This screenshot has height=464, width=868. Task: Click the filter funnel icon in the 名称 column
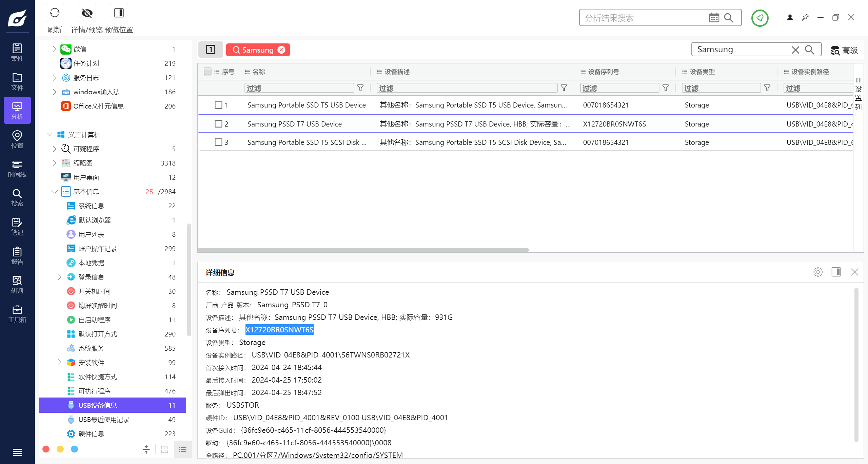pyautogui.click(x=360, y=88)
